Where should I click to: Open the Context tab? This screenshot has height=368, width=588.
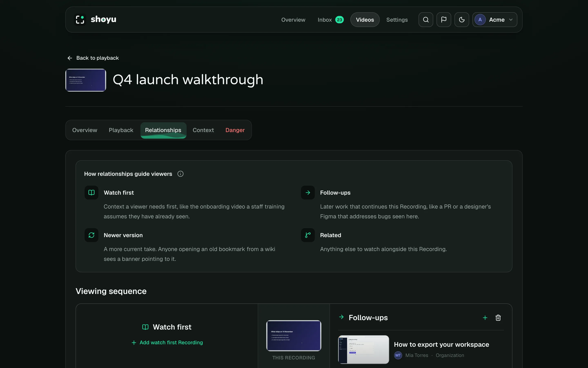pyautogui.click(x=203, y=130)
